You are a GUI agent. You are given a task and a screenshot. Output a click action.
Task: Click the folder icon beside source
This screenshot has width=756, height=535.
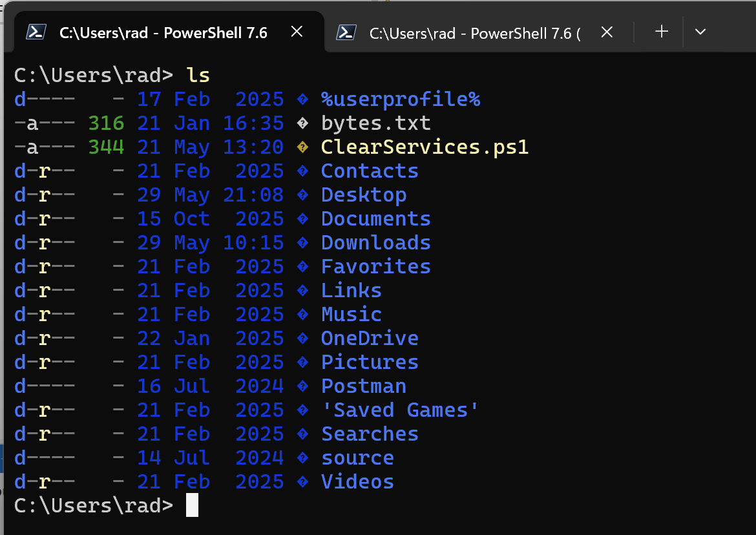(303, 458)
